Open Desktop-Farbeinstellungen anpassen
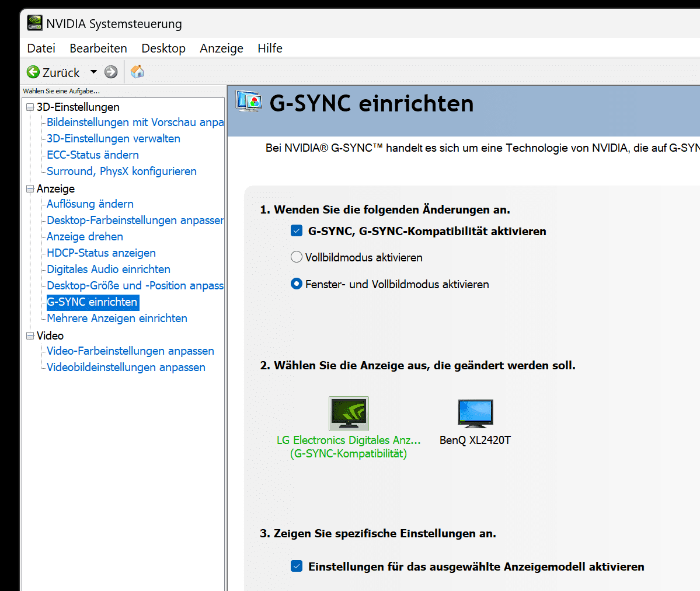Screen dimensions: 700x591 (x=135, y=221)
